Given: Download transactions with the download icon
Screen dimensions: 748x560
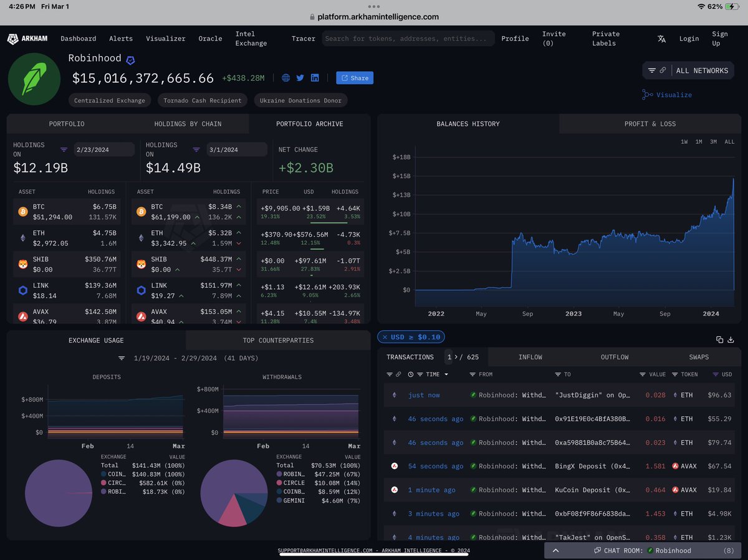Looking at the screenshot, I should click(731, 339).
